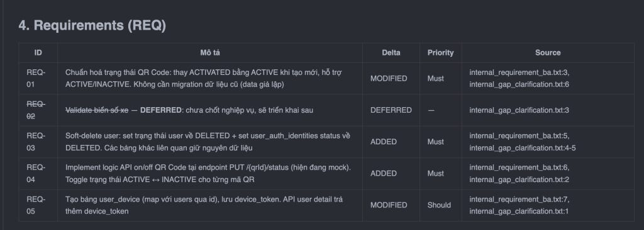Click the 'Mô tả' column header
Image resolution: width=644 pixels, height=230 pixels.
(210, 53)
